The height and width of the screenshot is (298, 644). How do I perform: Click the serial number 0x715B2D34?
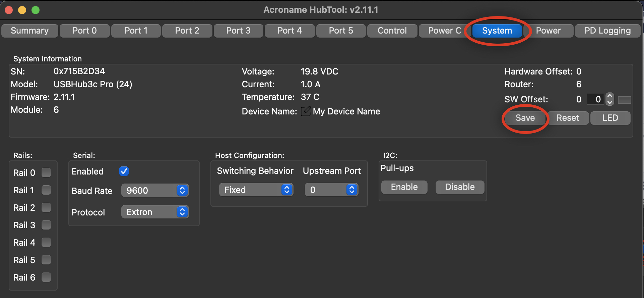79,71
